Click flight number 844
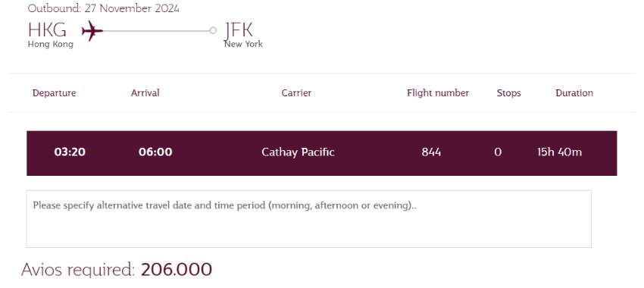The image size is (644, 288). 431,152
